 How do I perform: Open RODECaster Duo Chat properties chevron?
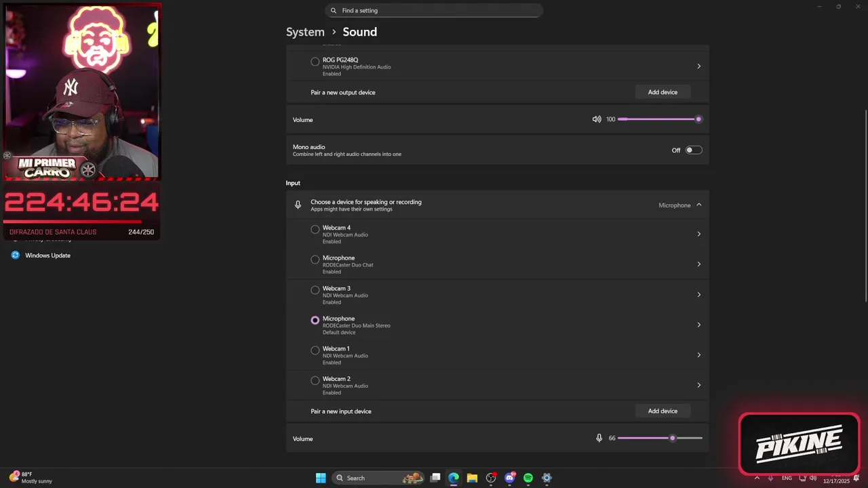[698, 264]
